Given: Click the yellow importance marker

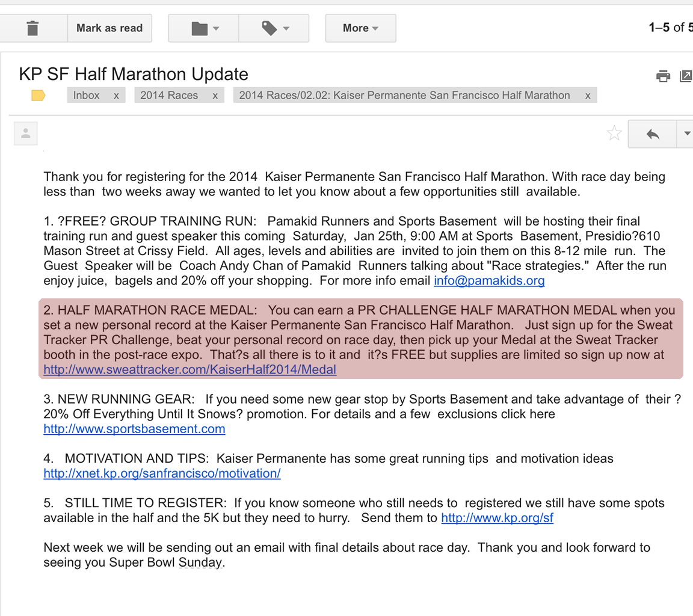Looking at the screenshot, I should point(38,95).
